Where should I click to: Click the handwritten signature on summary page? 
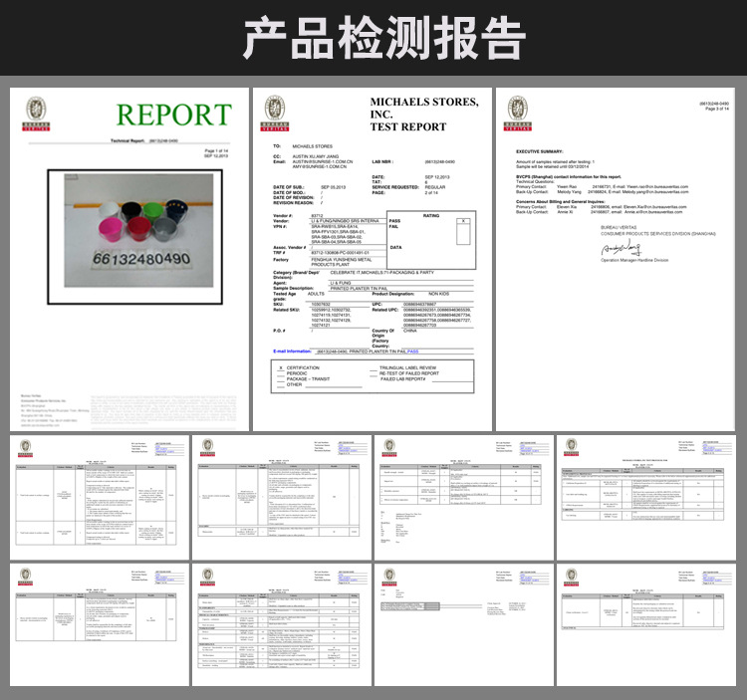point(621,248)
